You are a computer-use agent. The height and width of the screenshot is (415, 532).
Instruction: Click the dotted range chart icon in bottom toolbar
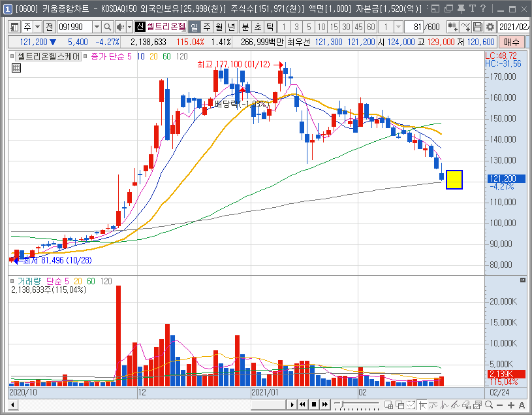point(411,405)
